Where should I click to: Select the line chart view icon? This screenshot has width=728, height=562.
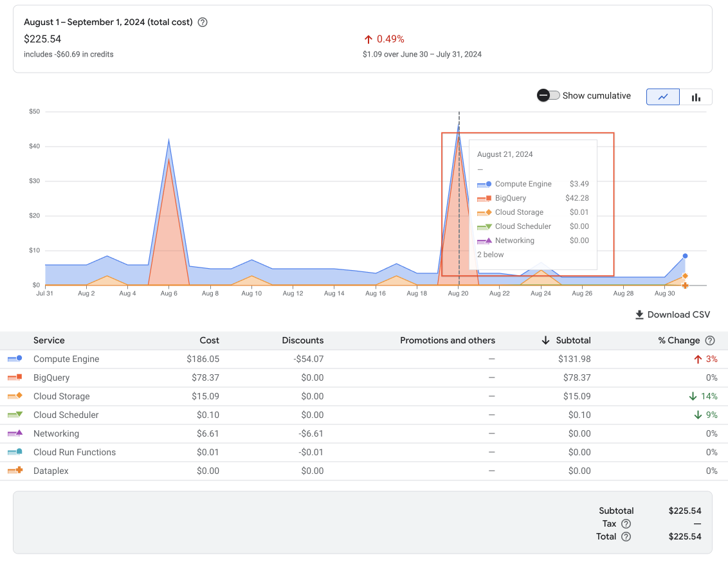coord(662,96)
